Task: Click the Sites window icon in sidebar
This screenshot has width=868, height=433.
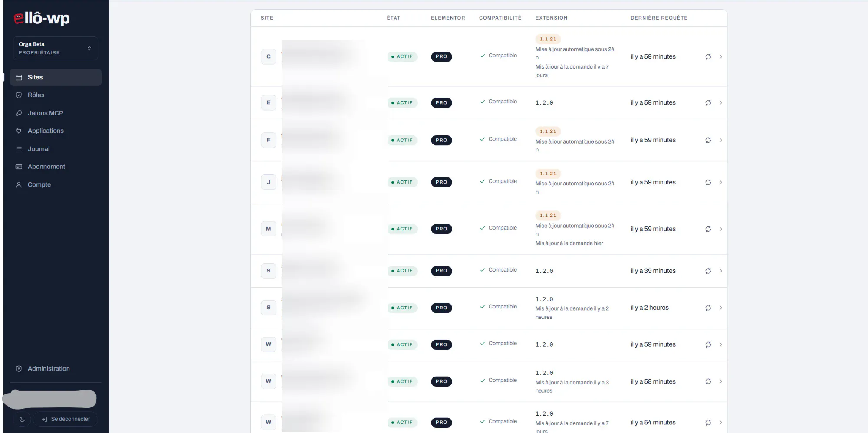Action: [x=19, y=77]
